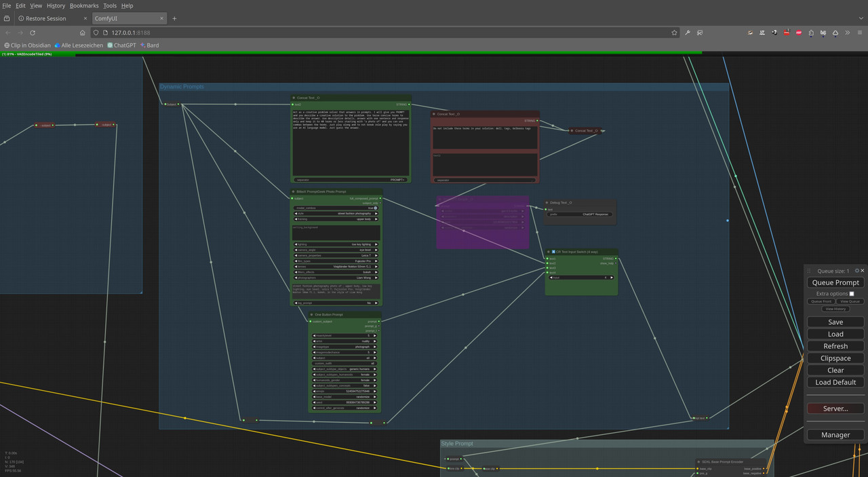868x477 pixels.
Task: Open the History menu
Action: coord(56,5)
